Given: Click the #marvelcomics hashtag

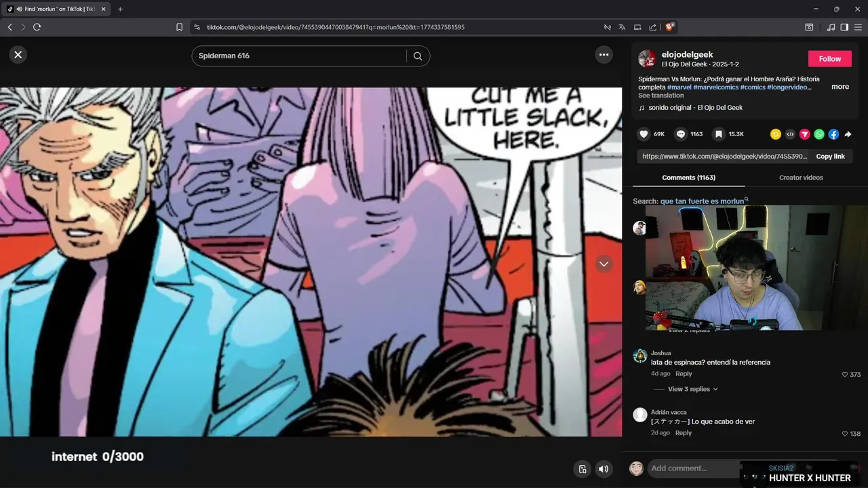Looking at the screenshot, I should click(715, 87).
